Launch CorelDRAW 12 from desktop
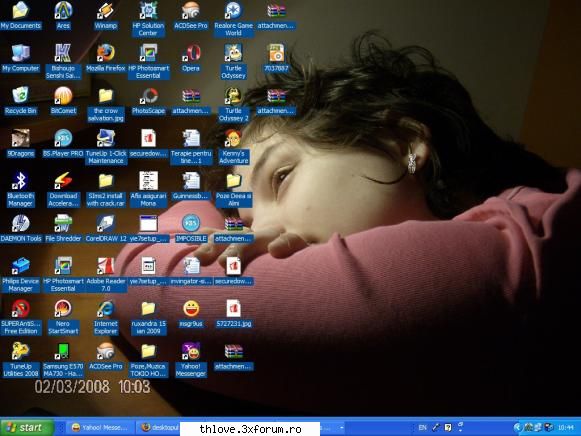 pyautogui.click(x=106, y=229)
